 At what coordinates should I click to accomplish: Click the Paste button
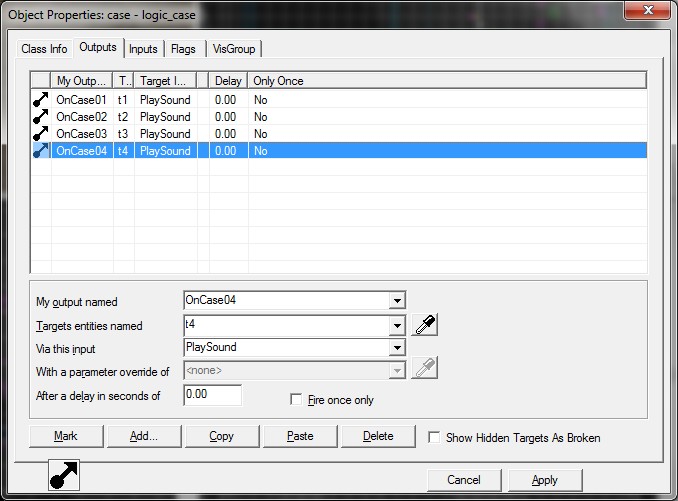(300, 436)
